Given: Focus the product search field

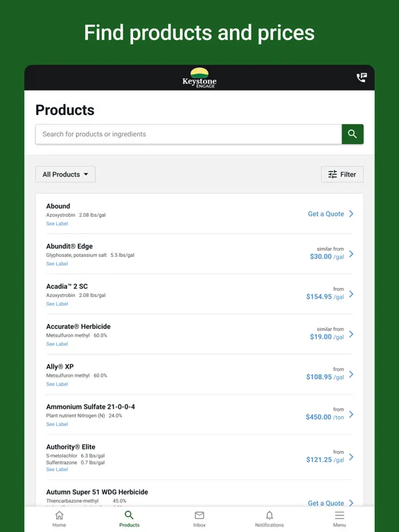Looking at the screenshot, I should click(188, 134).
